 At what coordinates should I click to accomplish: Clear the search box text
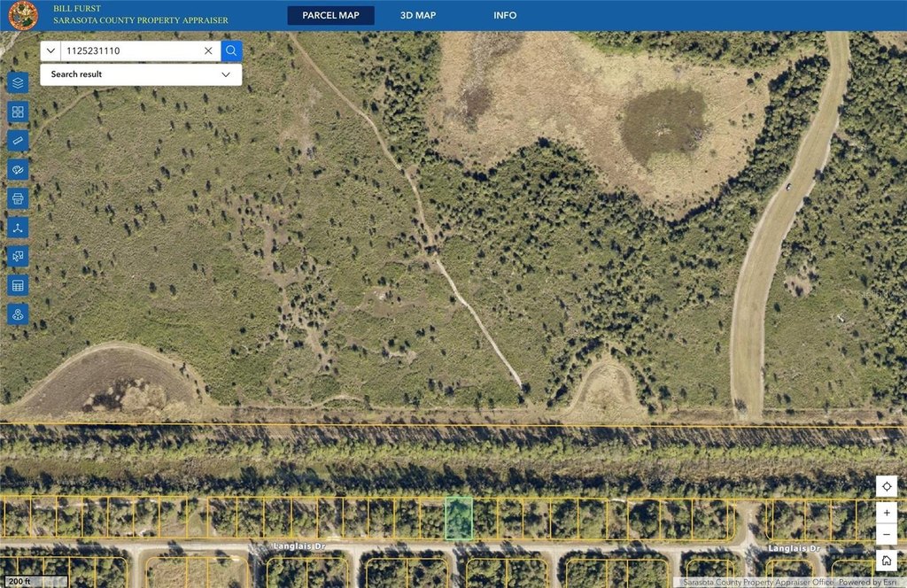(x=208, y=50)
